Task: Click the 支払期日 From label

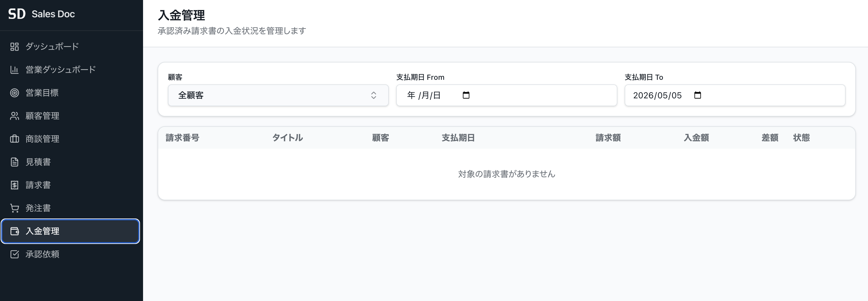Action: [x=420, y=77]
